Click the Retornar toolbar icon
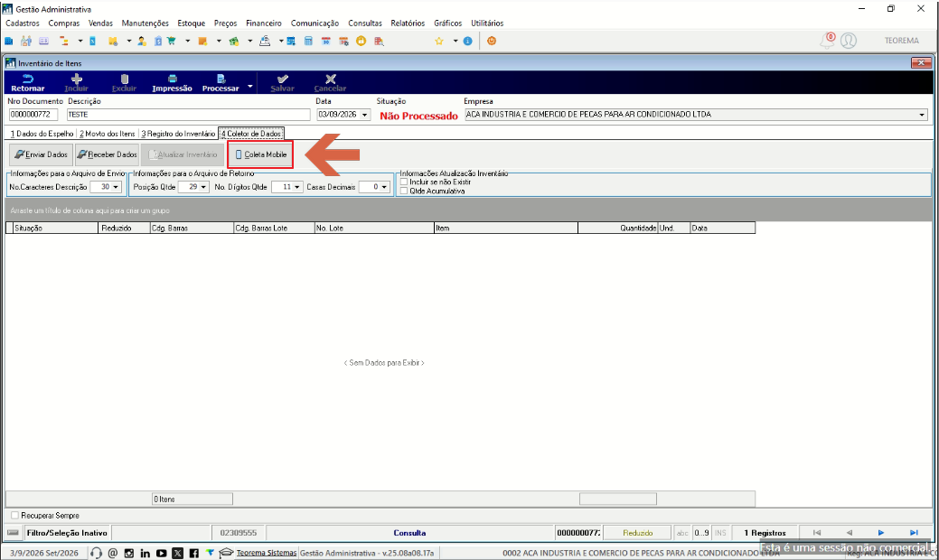The image size is (939, 560). (27, 82)
